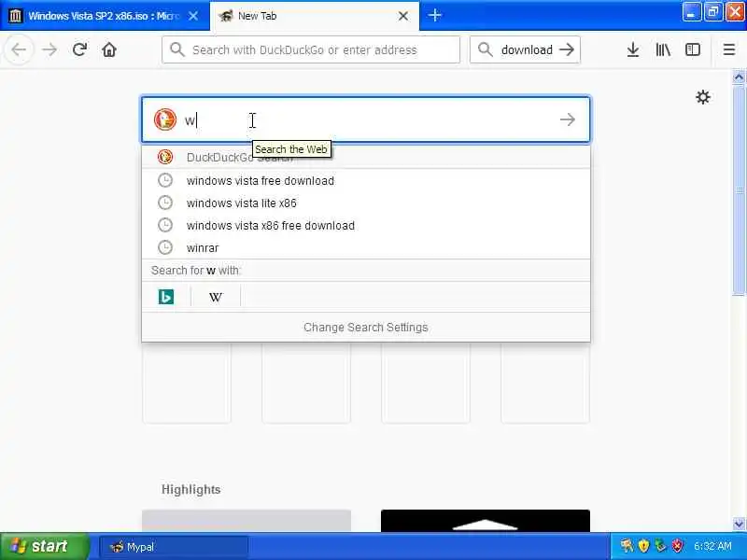Search for w with Bing icon
Screen dimensions: 747x560
point(166,297)
